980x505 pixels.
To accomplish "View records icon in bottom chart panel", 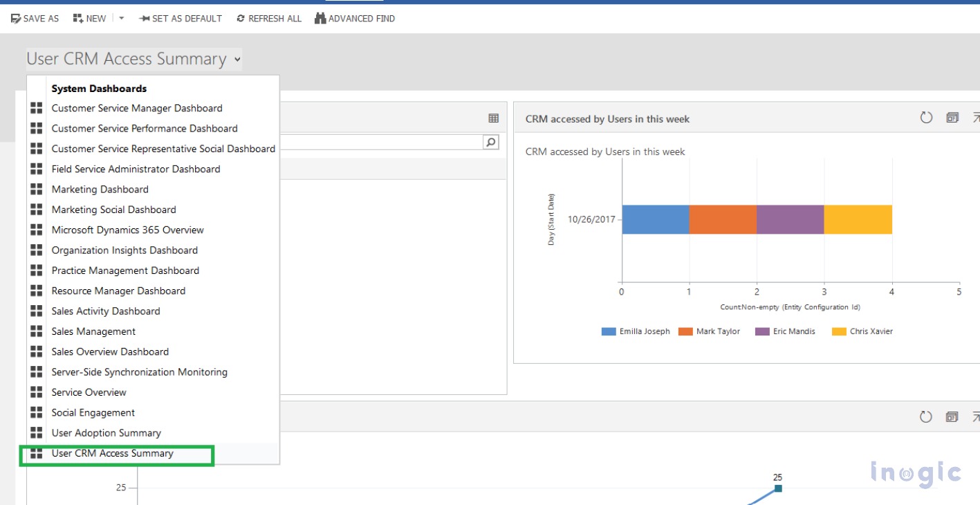I will pos(952,416).
